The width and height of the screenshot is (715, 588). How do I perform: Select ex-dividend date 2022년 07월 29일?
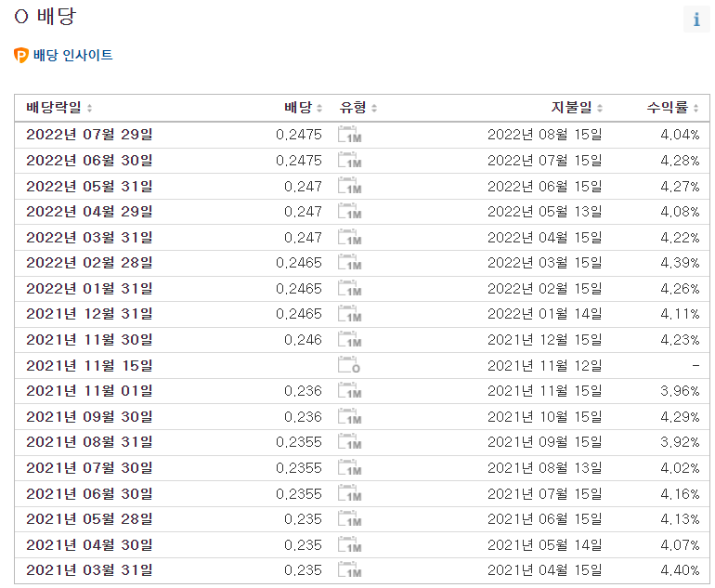89,135
